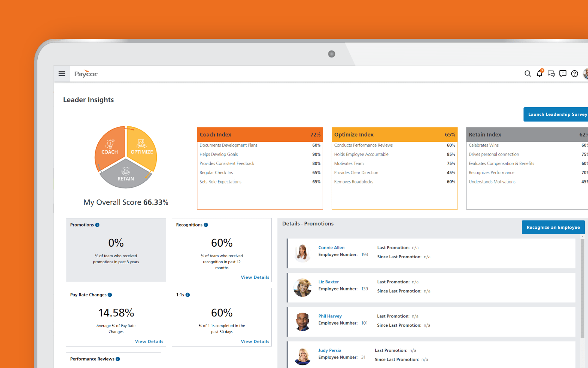Open the feedback comment icon
This screenshot has height=368, width=588.
tap(563, 73)
